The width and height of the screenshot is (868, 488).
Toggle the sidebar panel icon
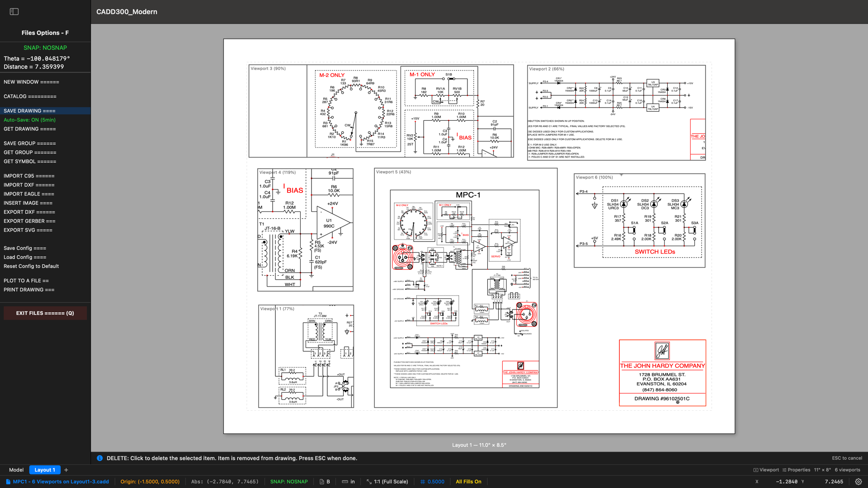point(14,12)
